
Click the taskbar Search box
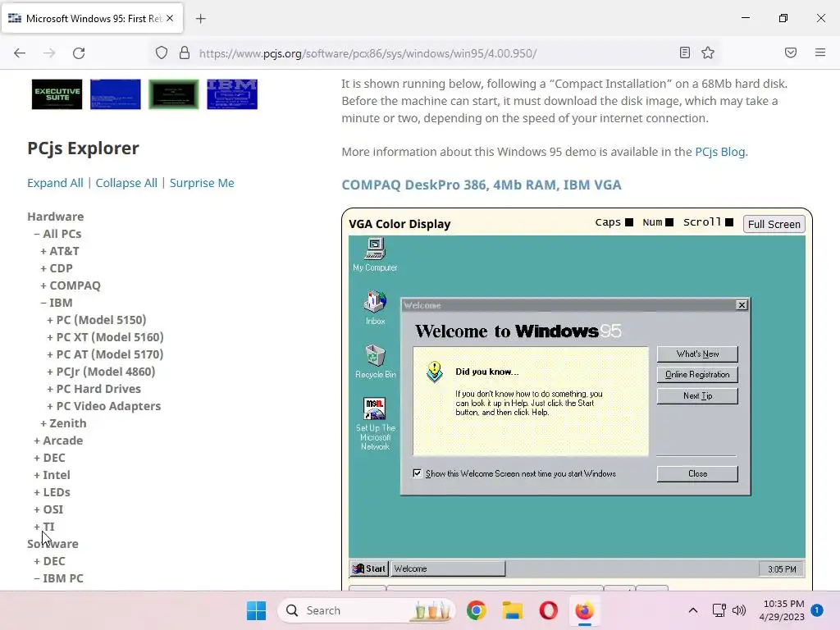[367, 610]
